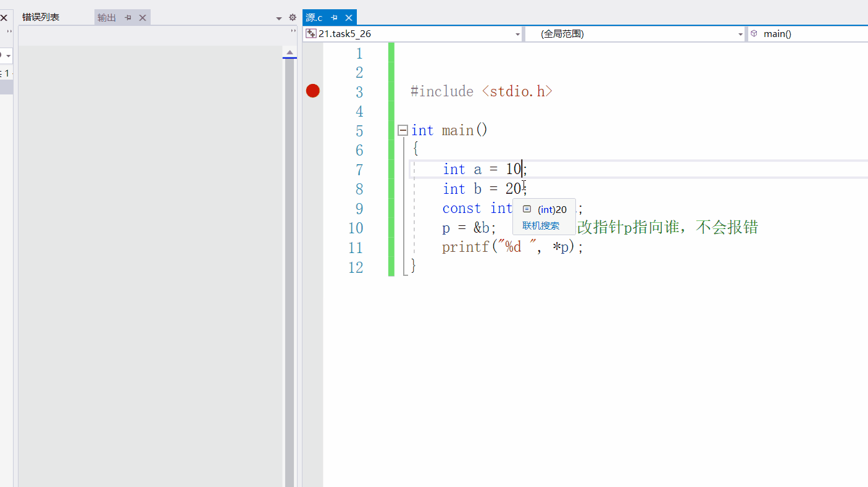This screenshot has height=487, width=868.
Task: Place cursor in line int a = 10
Action: 484,169
